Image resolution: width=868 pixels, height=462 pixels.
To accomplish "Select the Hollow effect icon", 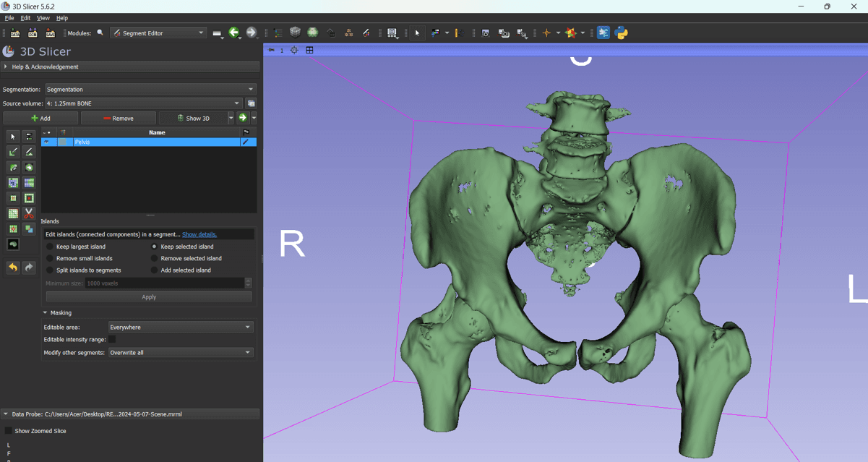I will (29, 198).
